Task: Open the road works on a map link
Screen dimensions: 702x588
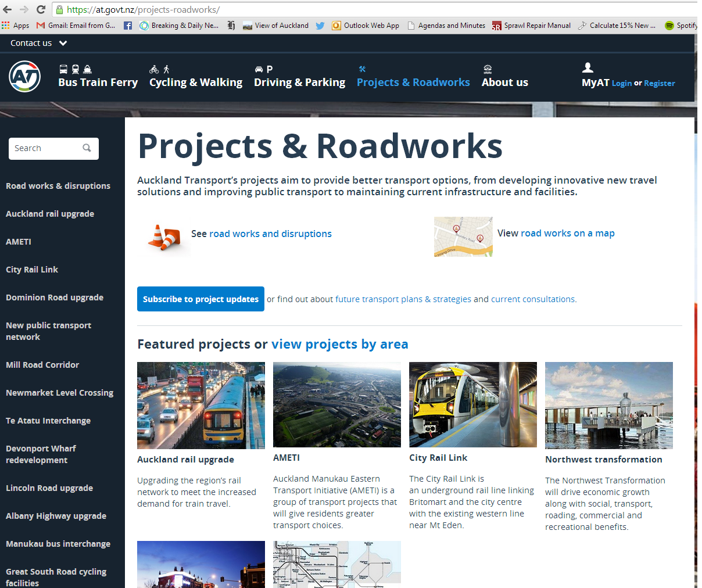Action: (x=567, y=233)
